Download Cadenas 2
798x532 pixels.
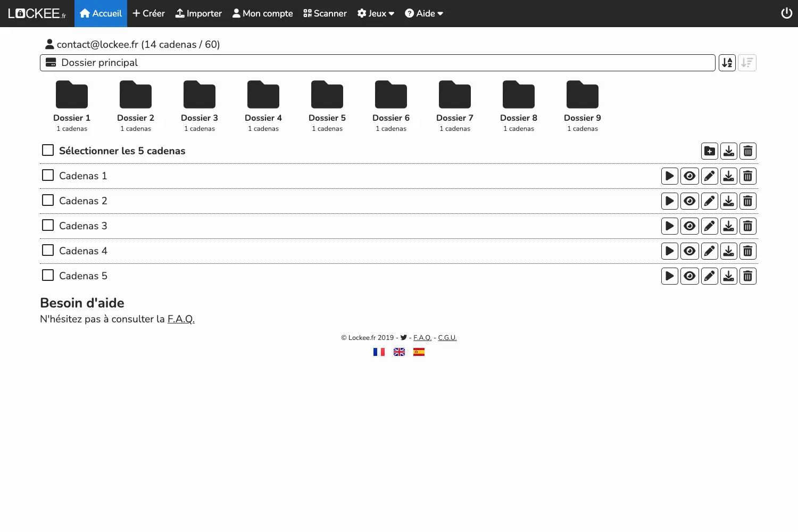tap(729, 201)
